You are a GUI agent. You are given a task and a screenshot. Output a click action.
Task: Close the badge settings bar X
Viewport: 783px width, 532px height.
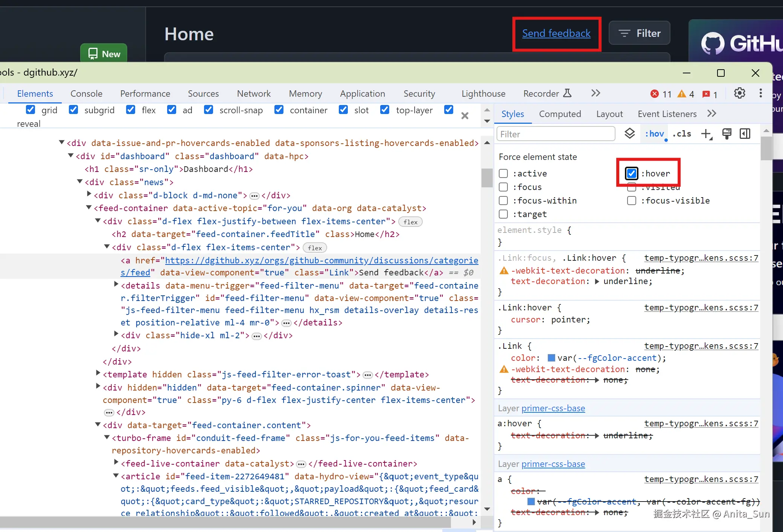click(465, 116)
